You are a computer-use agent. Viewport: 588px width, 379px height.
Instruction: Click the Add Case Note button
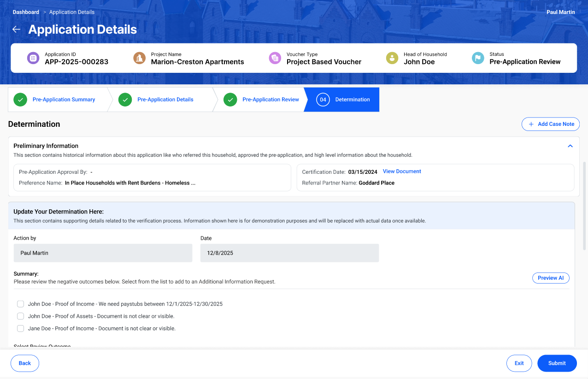[x=550, y=124]
